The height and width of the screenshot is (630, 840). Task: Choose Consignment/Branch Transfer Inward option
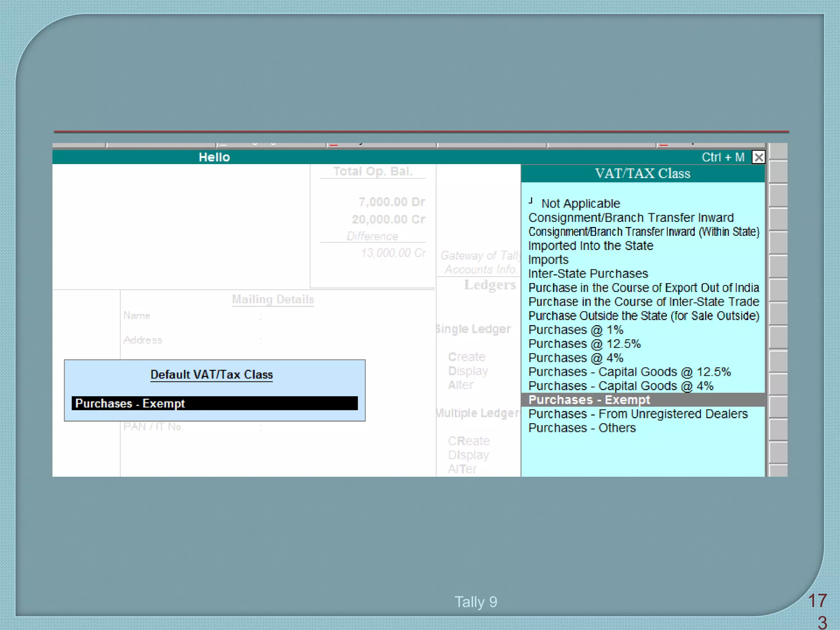click(x=631, y=218)
